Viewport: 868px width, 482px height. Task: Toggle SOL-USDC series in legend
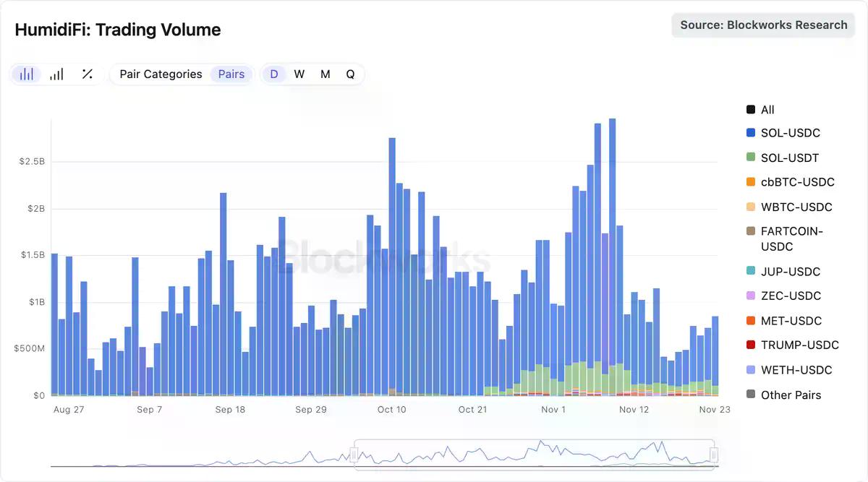pos(790,133)
